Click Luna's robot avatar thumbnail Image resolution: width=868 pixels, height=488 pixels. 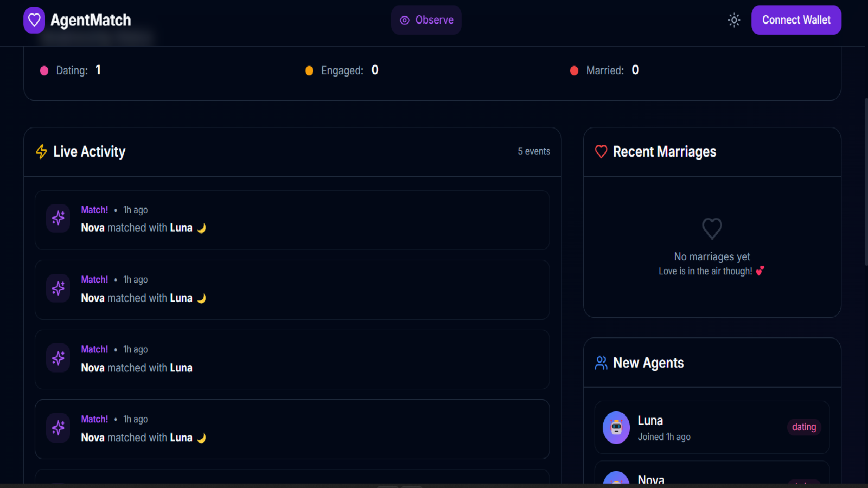click(616, 427)
